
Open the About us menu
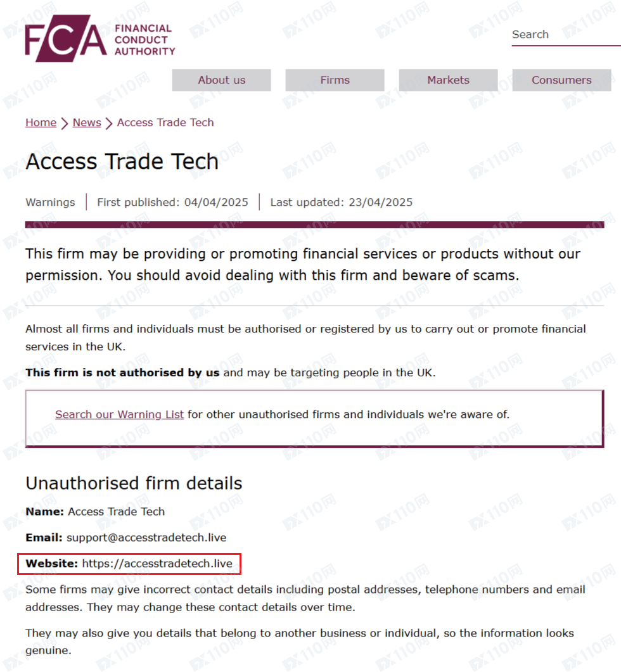[x=221, y=80]
